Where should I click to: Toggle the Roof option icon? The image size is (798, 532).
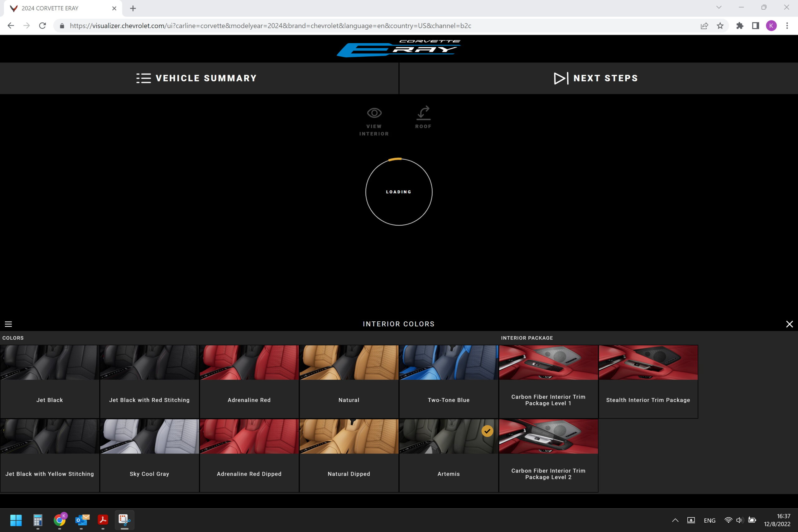point(423,113)
